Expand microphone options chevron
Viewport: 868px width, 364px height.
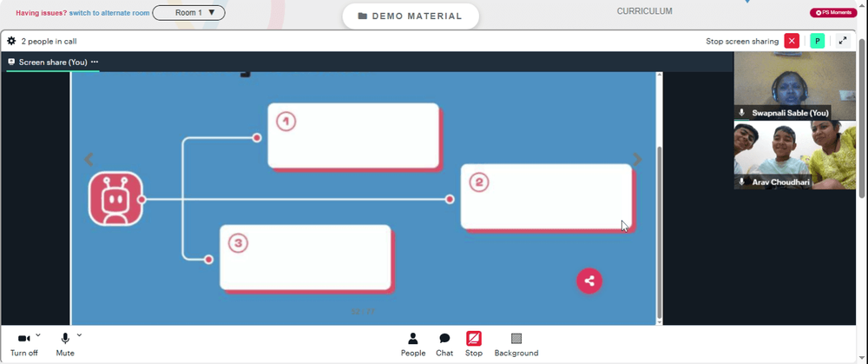pos(79,335)
